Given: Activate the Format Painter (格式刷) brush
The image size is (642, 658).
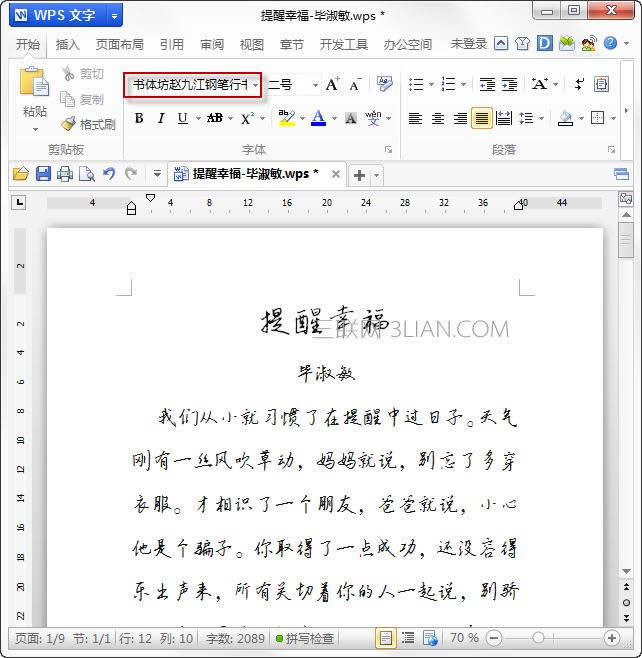Looking at the screenshot, I should [x=68, y=124].
